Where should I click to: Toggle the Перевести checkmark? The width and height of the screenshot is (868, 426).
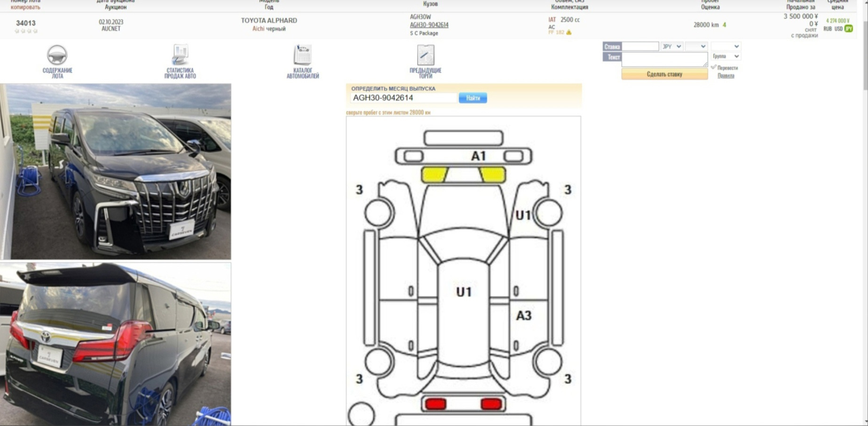pyautogui.click(x=714, y=67)
